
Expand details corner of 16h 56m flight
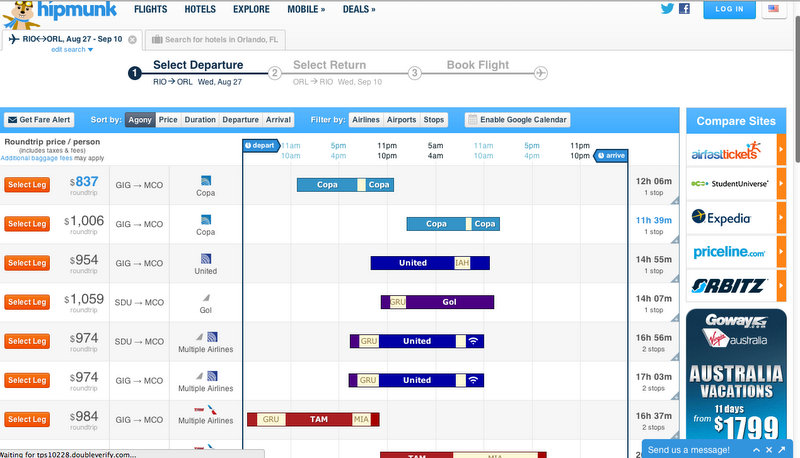(674, 358)
